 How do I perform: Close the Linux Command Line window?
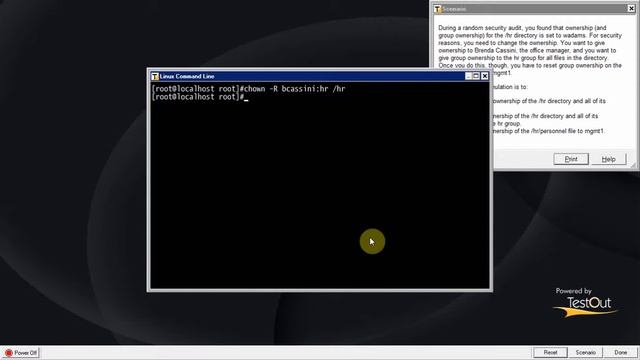tap(484, 76)
